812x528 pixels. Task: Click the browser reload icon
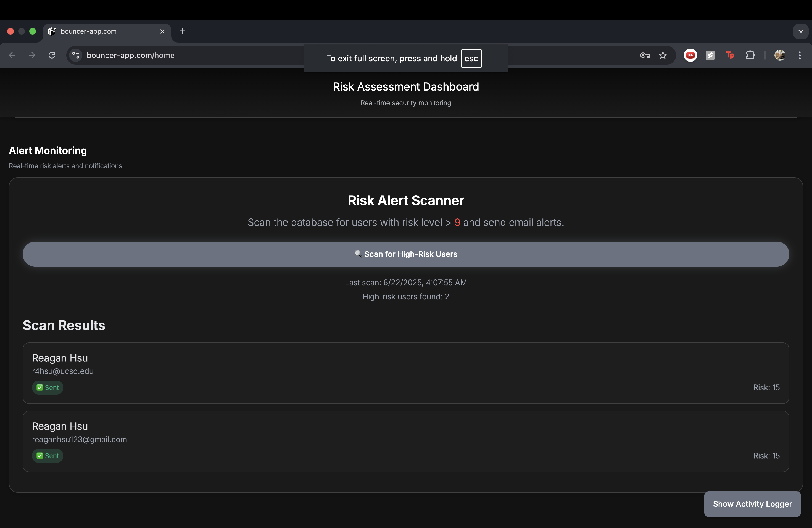click(x=52, y=55)
